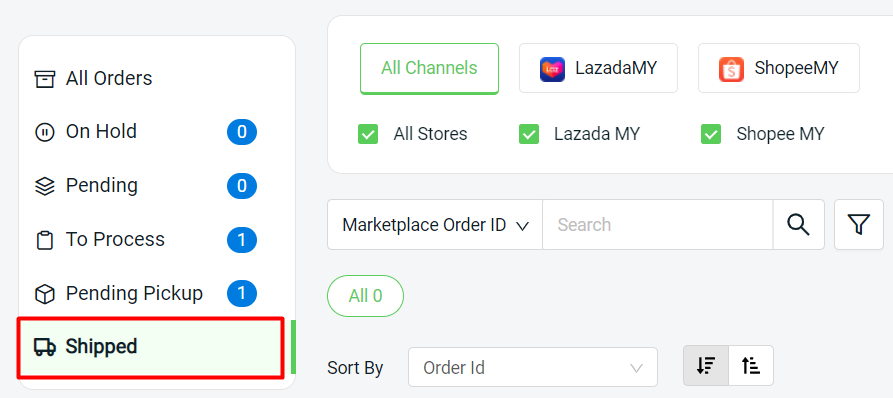Click the Pending layers icon
Screen dimensions: 893x398
pyautogui.click(x=44, y=186)
